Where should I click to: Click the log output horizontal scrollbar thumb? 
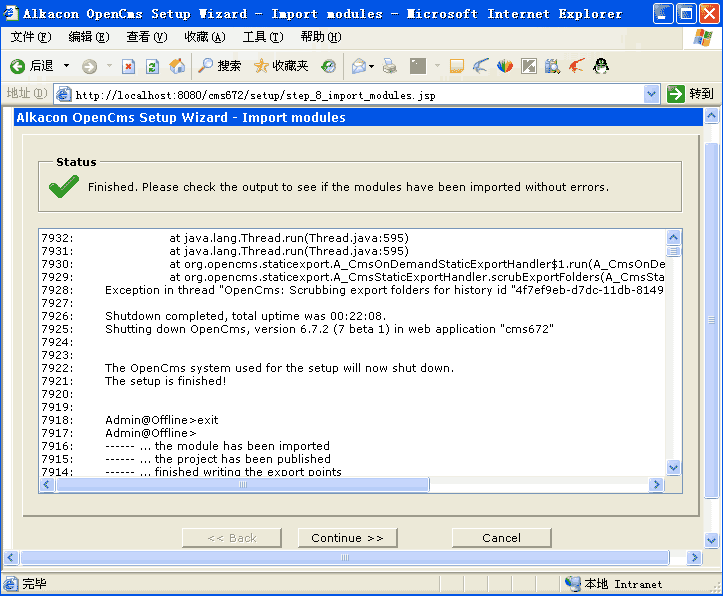pyautogui.click(x=243, y=484)
